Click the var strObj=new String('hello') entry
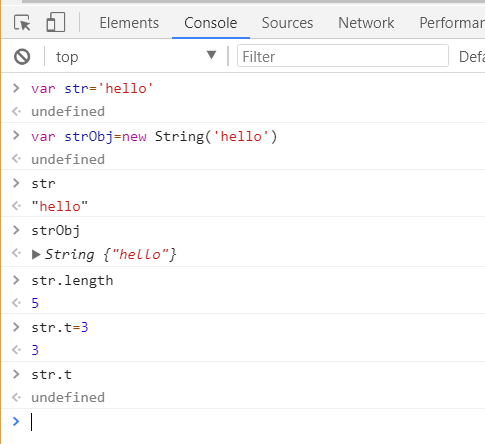This screenshot has height=444, width=485. tap(154, 137)
